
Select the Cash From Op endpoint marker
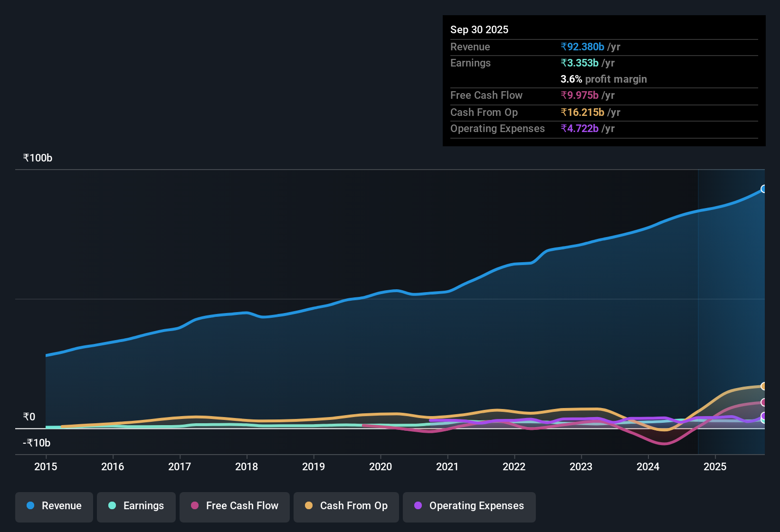pos(764,386)
